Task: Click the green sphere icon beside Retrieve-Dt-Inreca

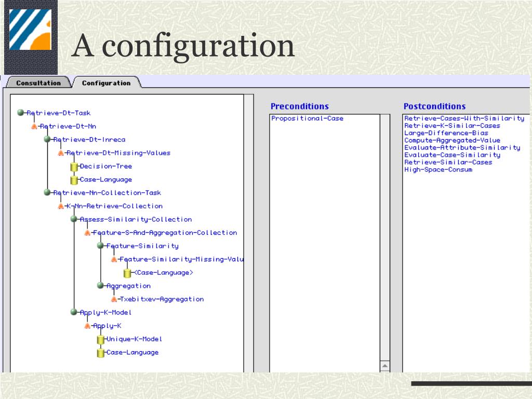Action: point(47,139)
